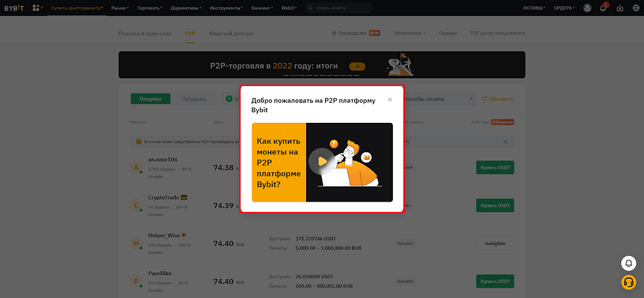Select the Продажа toggle button
The height and width of the screenshot is (298, 644).
194,99
